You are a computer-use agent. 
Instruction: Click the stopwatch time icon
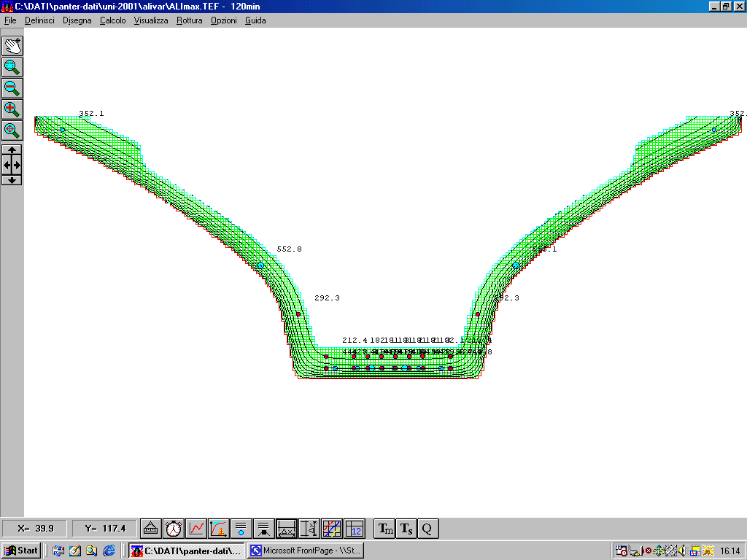(x=174, y=528)
